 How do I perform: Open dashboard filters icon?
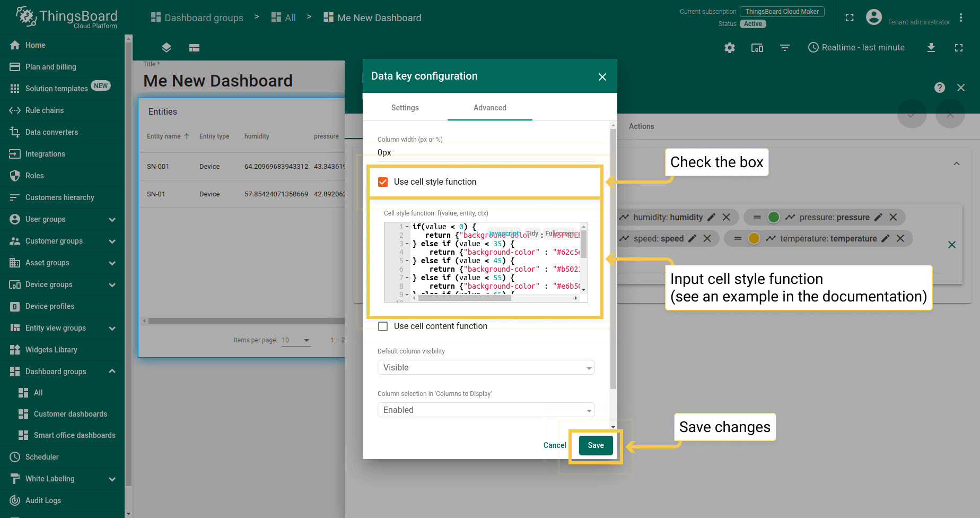(x=785, y=48)
